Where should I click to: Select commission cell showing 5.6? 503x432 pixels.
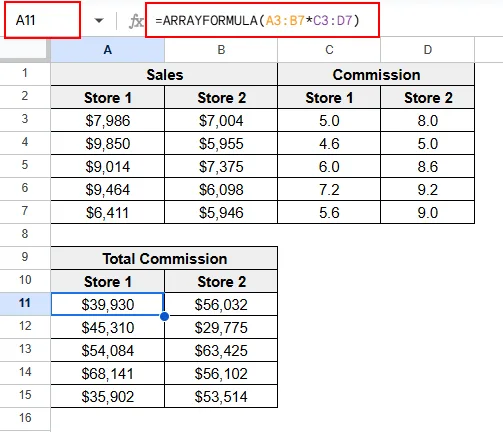[329, 212]
